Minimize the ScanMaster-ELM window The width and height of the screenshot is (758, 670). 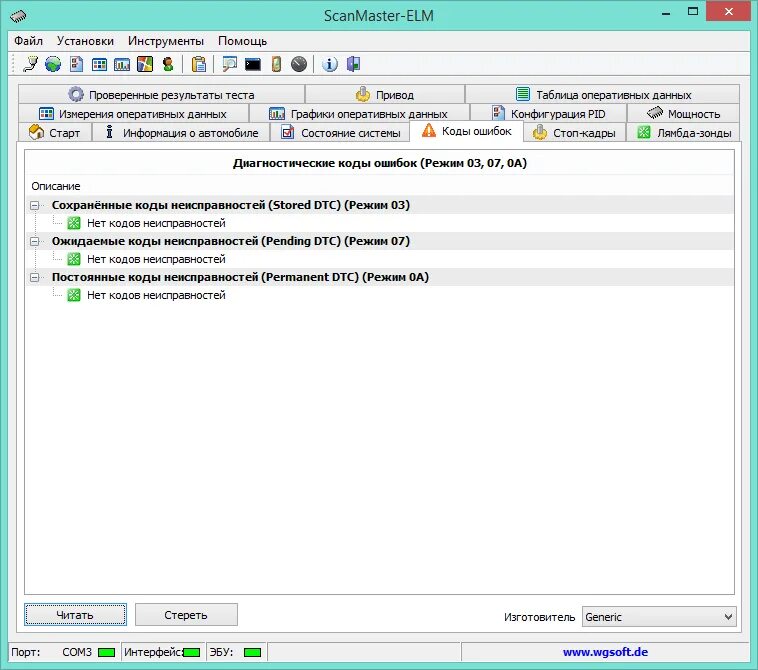(666, 13)
